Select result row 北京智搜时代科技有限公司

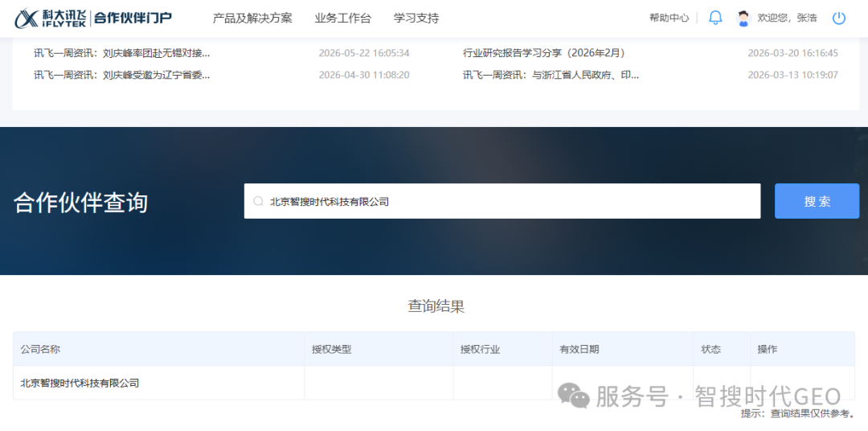[x=433, y=383]
